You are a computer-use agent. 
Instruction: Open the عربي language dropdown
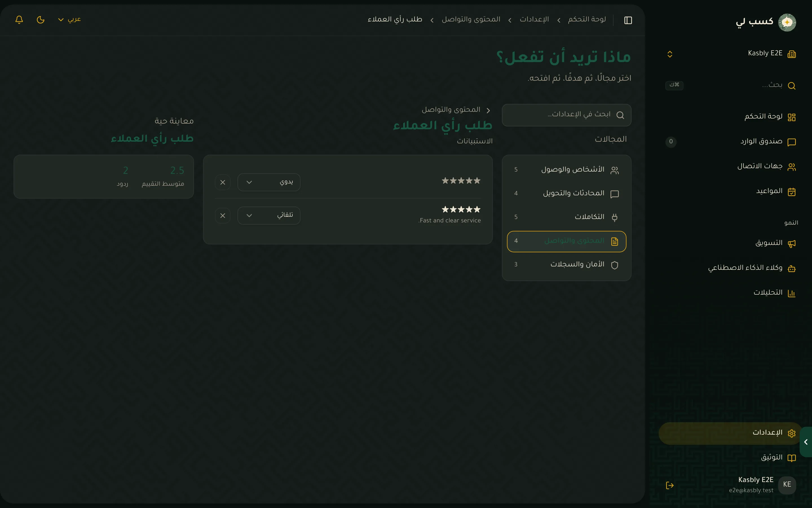[x=69, y=19]
